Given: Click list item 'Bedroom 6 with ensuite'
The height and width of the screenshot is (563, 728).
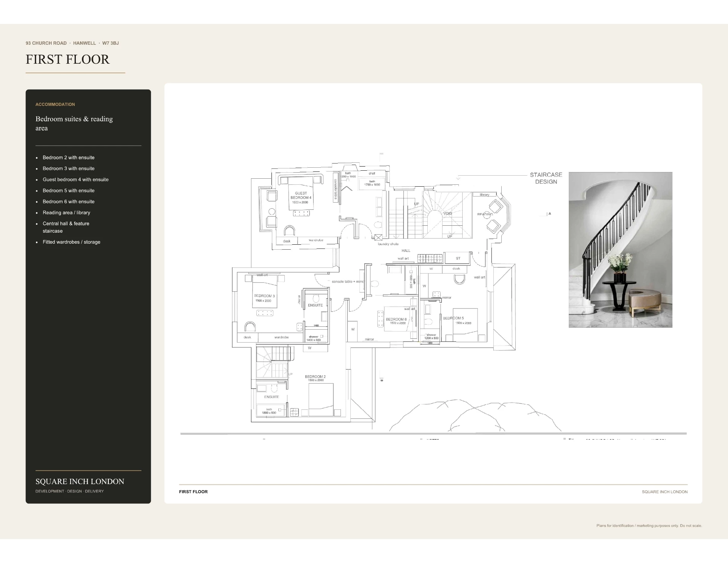Looking at the screenshot, I should click(69, 201).
